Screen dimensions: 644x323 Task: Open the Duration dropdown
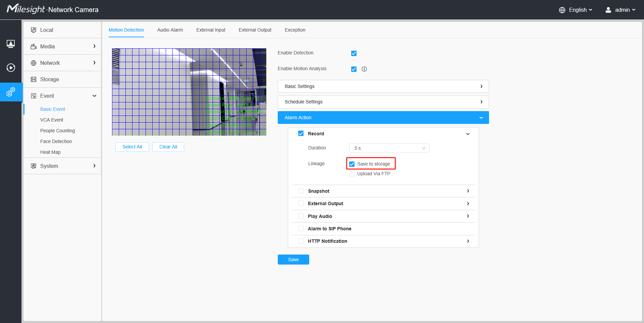pos(389,148)
